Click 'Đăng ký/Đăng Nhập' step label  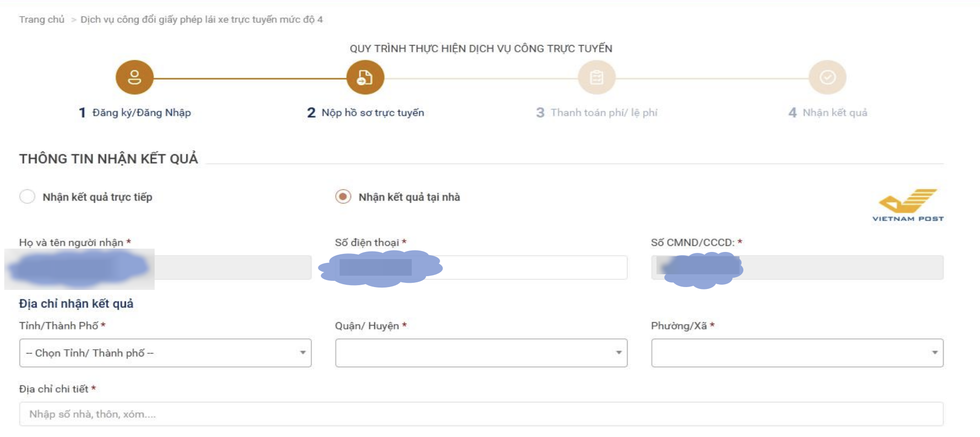tap(141, 113)
